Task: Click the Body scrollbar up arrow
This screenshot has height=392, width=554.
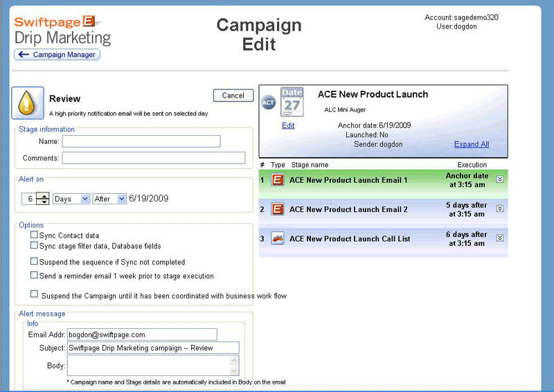Action: (x=234, y=360)
